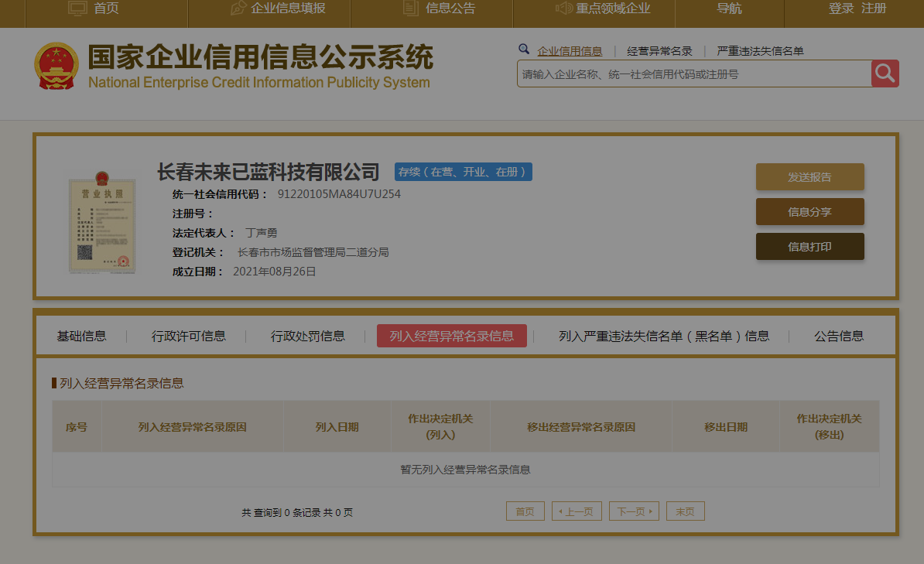Open 重点领域企业 in the top navigation
Viewport: 924px width, 564px height.
pyautogui.click(x=603, y=9)
